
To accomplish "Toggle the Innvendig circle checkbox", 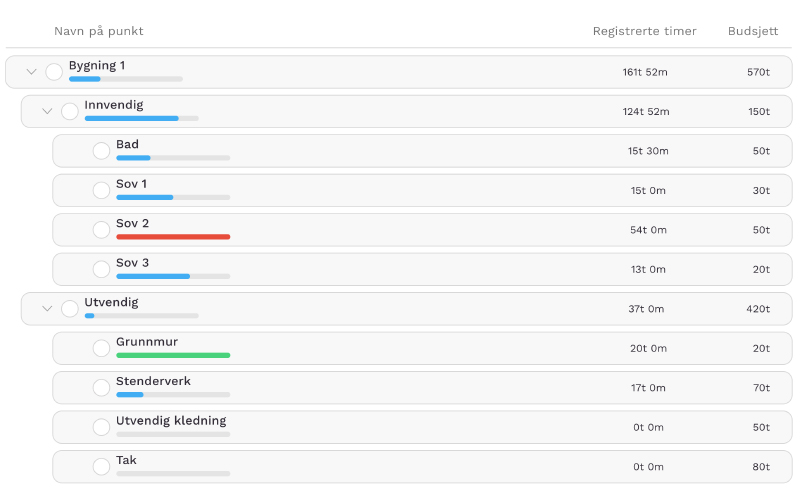I will coord(70,111).
